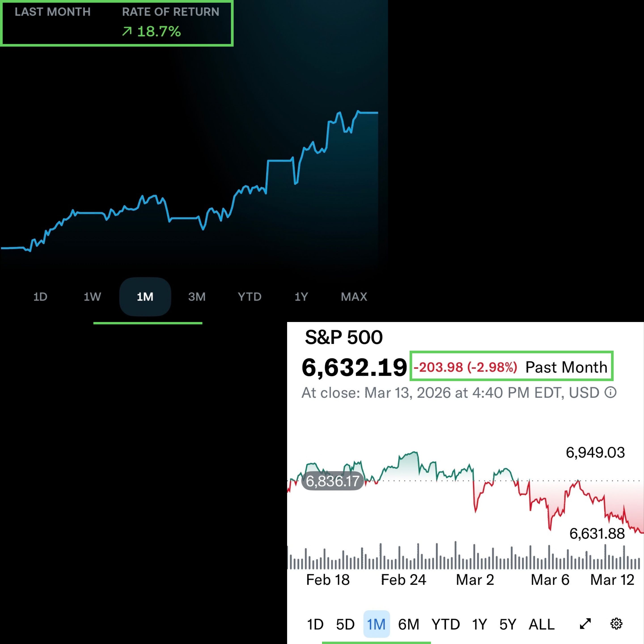
Task: Show MAX portfolio history
Action: point(354,297)
